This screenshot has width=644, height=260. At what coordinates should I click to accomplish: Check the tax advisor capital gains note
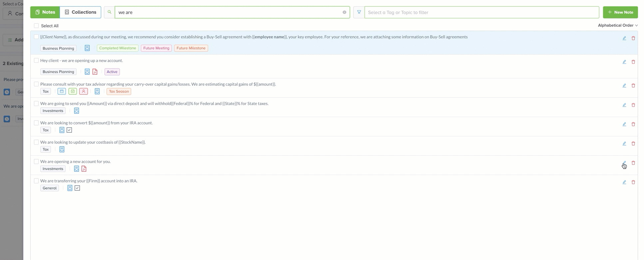(x=36, y=84)
